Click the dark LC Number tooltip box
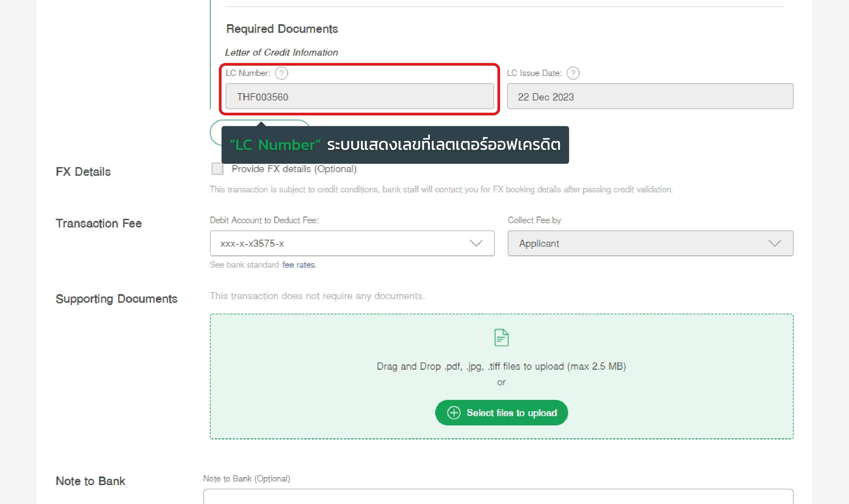Screen dimensions: 849x504 [395, 145]
